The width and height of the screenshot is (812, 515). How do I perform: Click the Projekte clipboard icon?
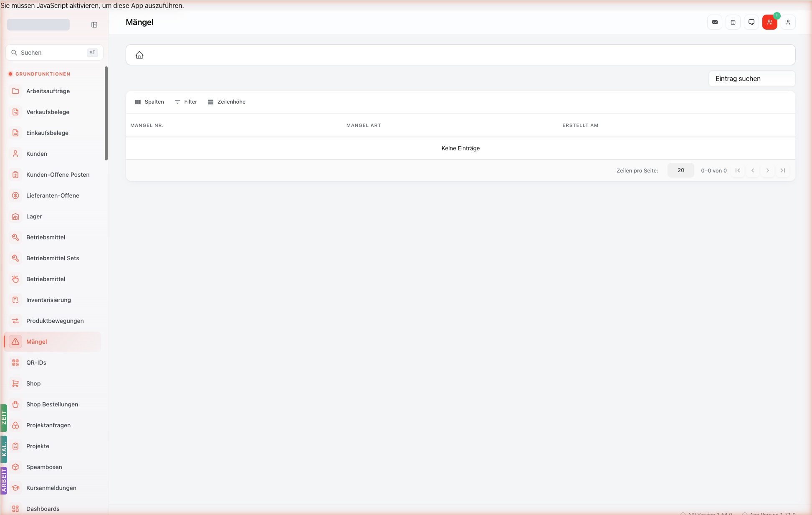coord(15,446)
